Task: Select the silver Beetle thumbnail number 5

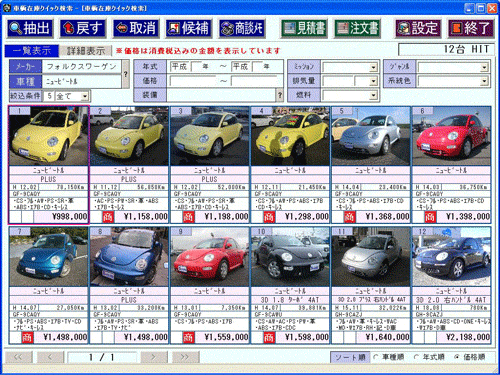Action: click(371, 136)
